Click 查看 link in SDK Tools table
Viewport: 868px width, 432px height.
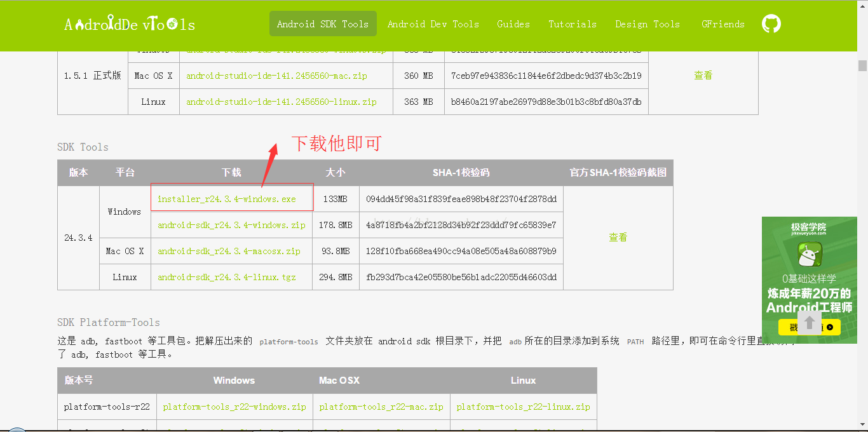pyautogui.click(x=618, y=238)
